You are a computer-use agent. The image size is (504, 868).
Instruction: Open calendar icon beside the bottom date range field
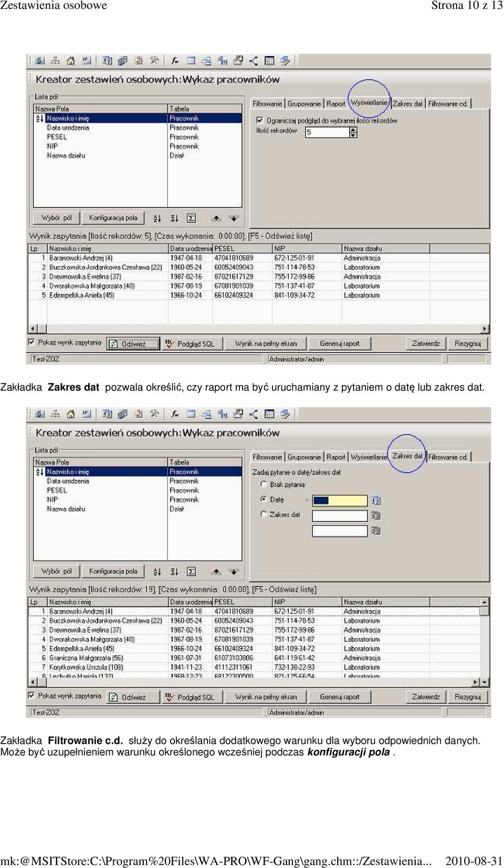(x=376, y=531)
